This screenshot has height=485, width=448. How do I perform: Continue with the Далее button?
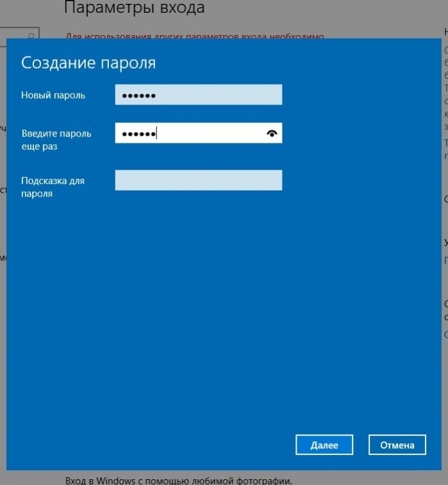coord(324,445)
